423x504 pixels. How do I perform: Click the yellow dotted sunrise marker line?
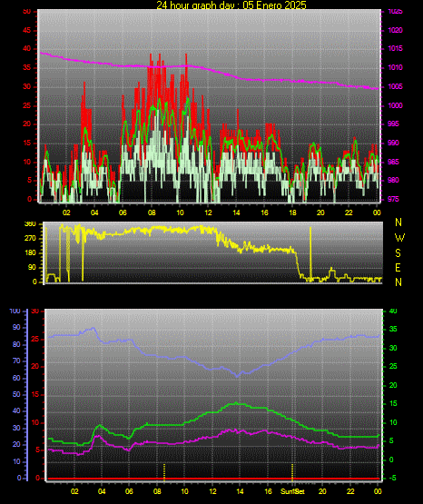[x=164, y=472]
